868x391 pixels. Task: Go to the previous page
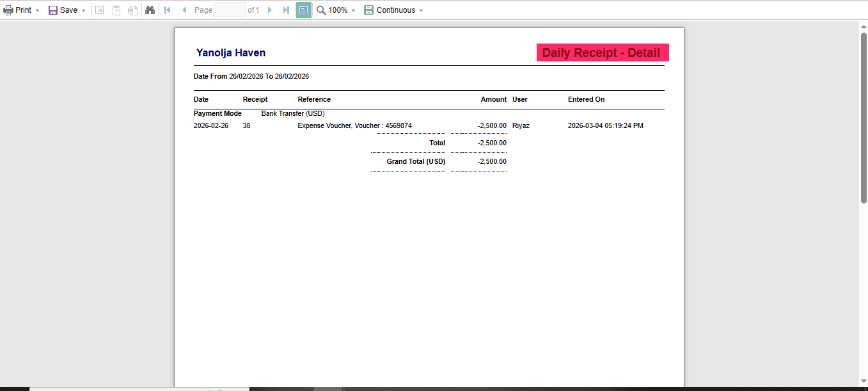tap(184, 10)
